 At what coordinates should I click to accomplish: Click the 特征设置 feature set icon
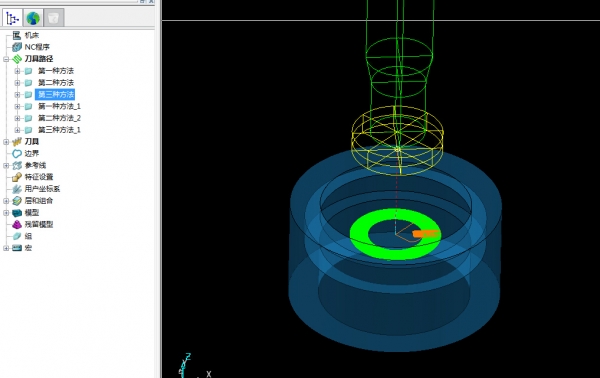[x=16, y=177]
